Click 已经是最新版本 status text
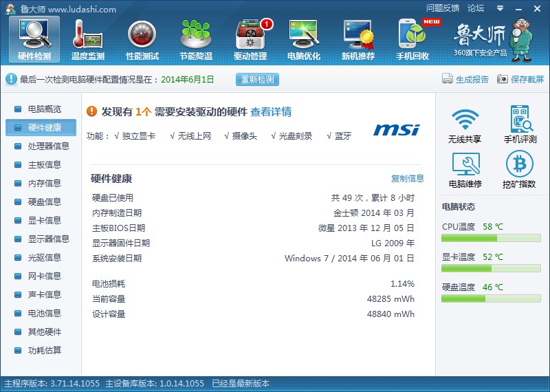 point(241,383)
